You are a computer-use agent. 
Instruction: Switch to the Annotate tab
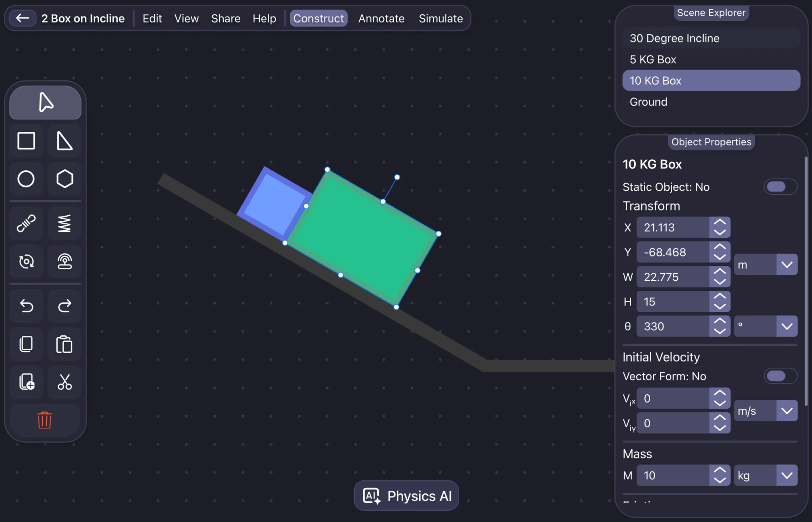point(381,18)
